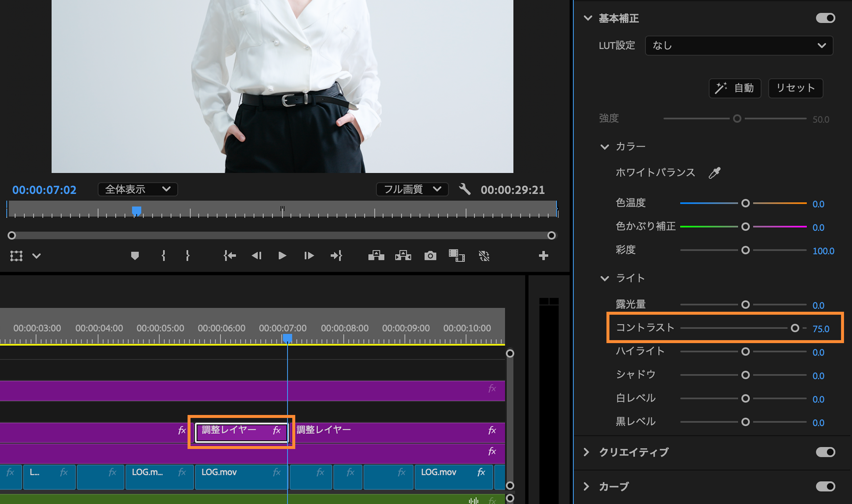Click the Mark In bracket icon
This screenshot has width=852, height=504.
click(163, 255)
